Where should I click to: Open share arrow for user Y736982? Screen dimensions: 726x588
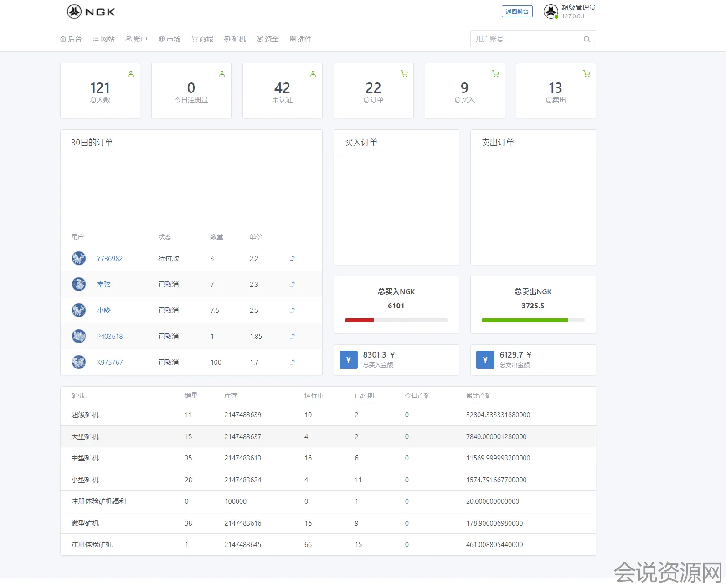pyautogui.click(x=293, y=258)
